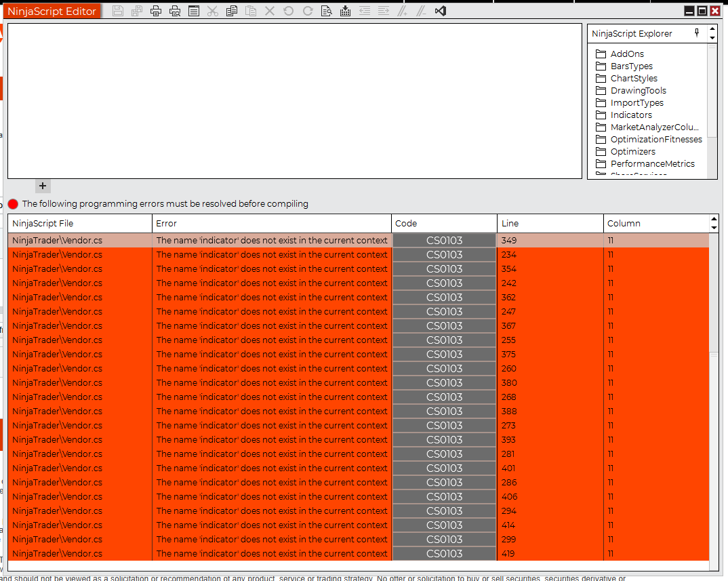Click the Decrease Indent icon
Image resolution: width=728 pixels, height=581 pixels.
pos(365,11)
